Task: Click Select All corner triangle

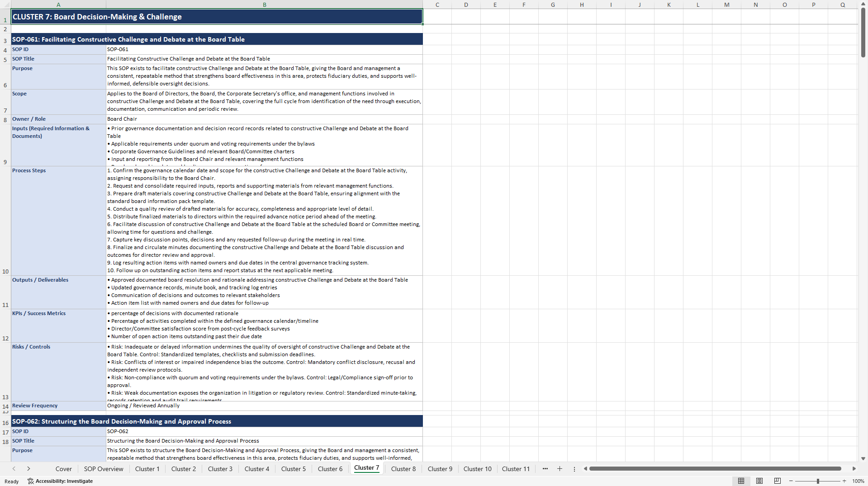Action: click(5, 5)
